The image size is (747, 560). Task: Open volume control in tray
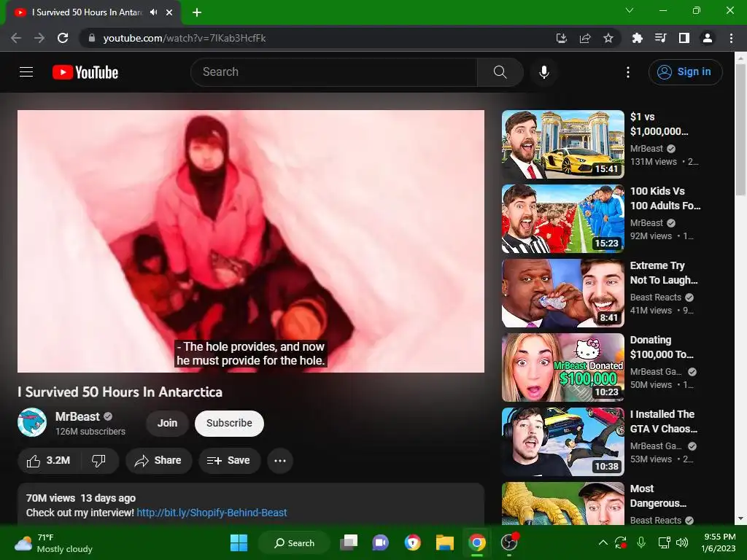point(682,542)
